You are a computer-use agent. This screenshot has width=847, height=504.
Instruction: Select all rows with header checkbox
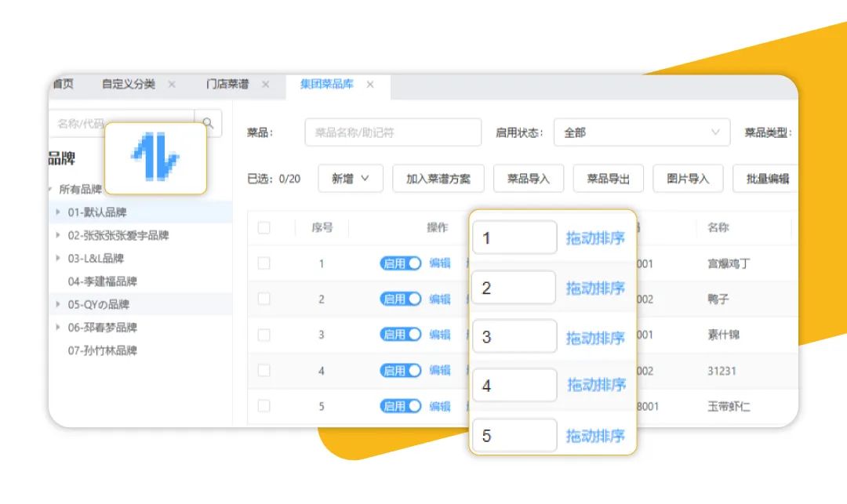[x=264, y=227]
